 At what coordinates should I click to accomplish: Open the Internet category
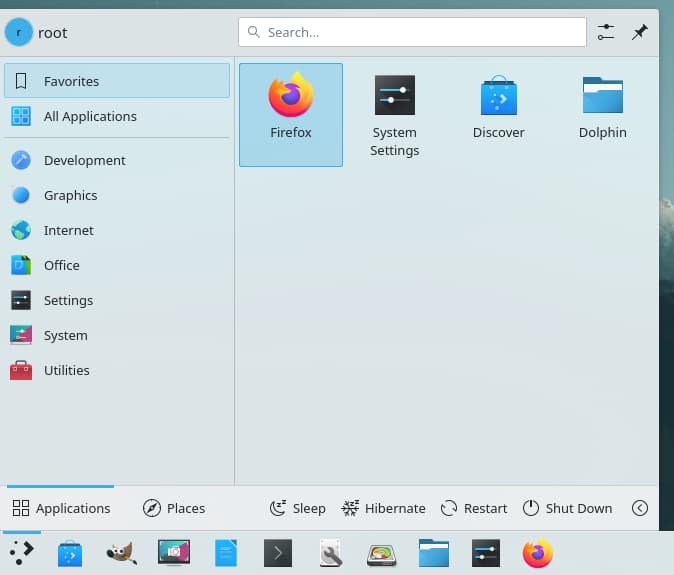117,230
